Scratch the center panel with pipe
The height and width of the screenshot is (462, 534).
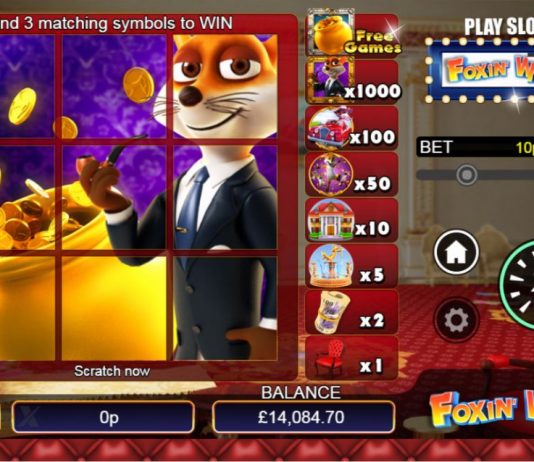114,197
